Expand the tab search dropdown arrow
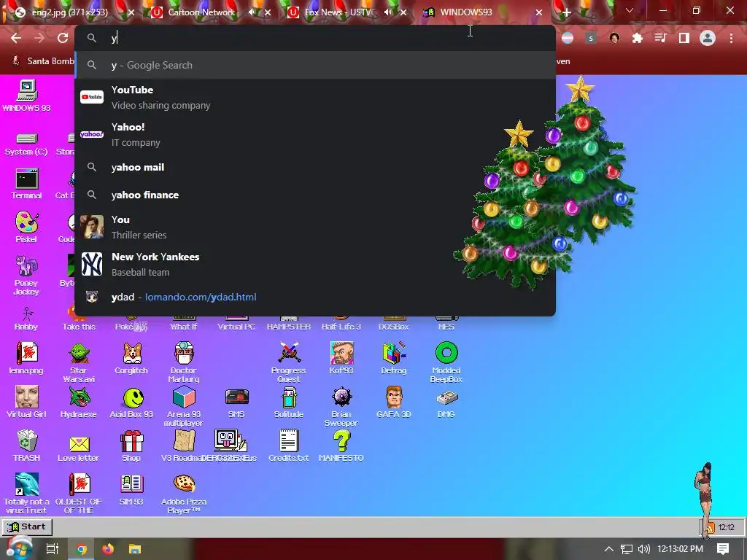The image size is (747, 560). 630,10
